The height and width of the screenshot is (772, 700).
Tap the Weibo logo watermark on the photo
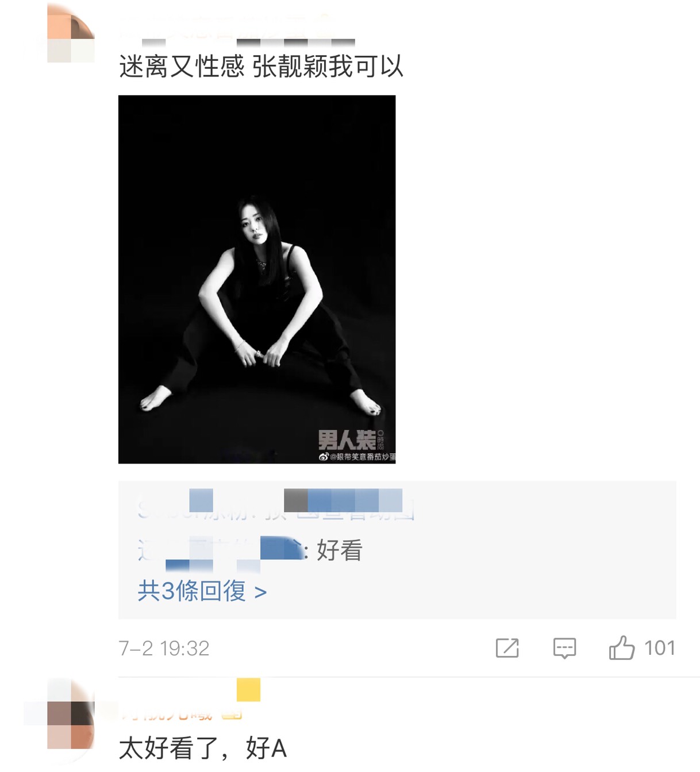point(324,457)
